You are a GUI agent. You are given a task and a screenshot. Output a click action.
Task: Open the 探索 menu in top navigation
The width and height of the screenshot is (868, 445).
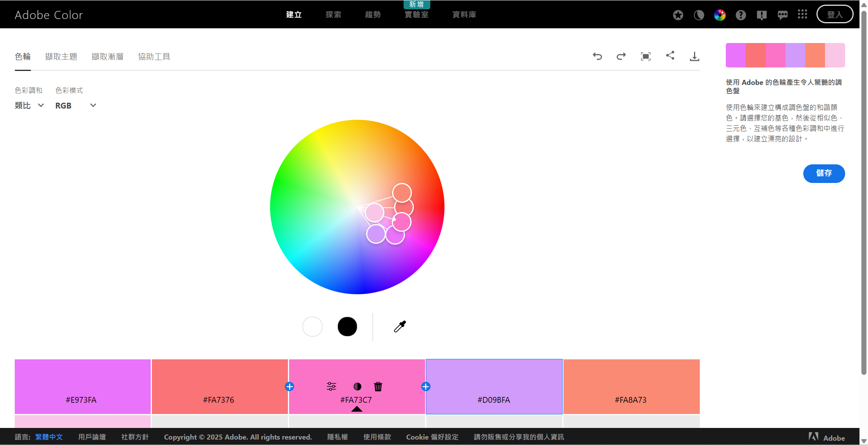(333, 15)
